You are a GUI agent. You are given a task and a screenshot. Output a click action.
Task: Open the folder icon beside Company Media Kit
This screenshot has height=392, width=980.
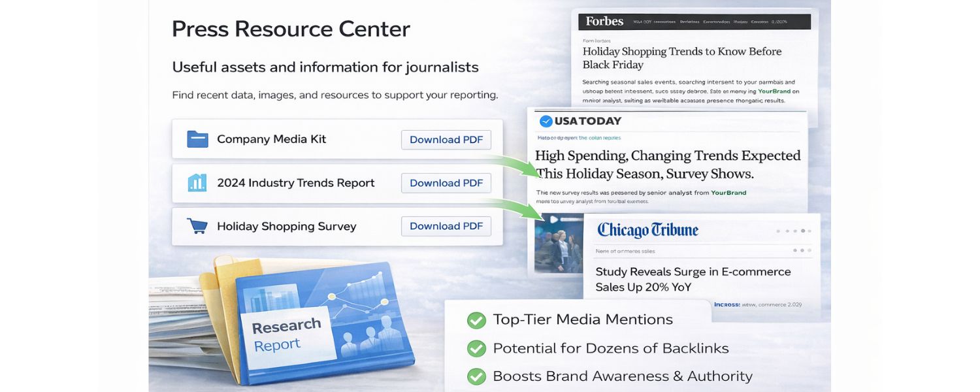click(197, 139)
